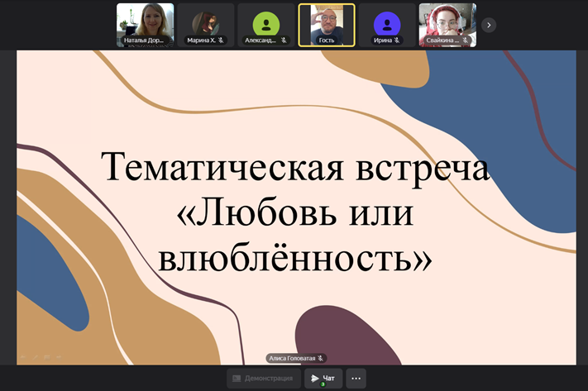Click the Демонстрация screen share button
This screenshot has width=588, height=391.
click(x=262, y=379)
